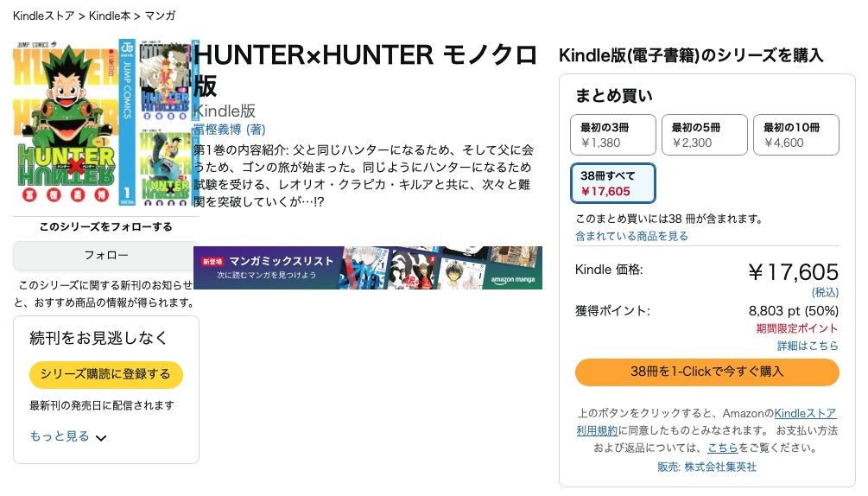Click the 株式会社集英社 seller link
This screenshot has height=496, width=868.
[720, 467]
